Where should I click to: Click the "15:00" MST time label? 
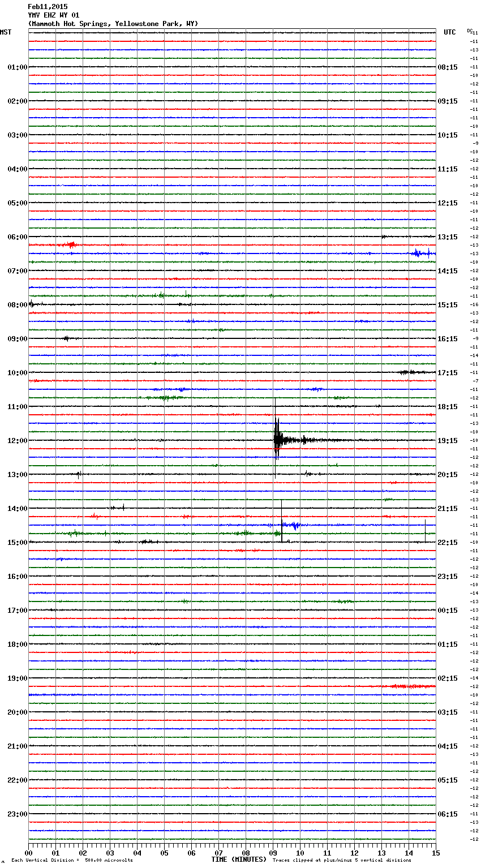click(18, 543)
